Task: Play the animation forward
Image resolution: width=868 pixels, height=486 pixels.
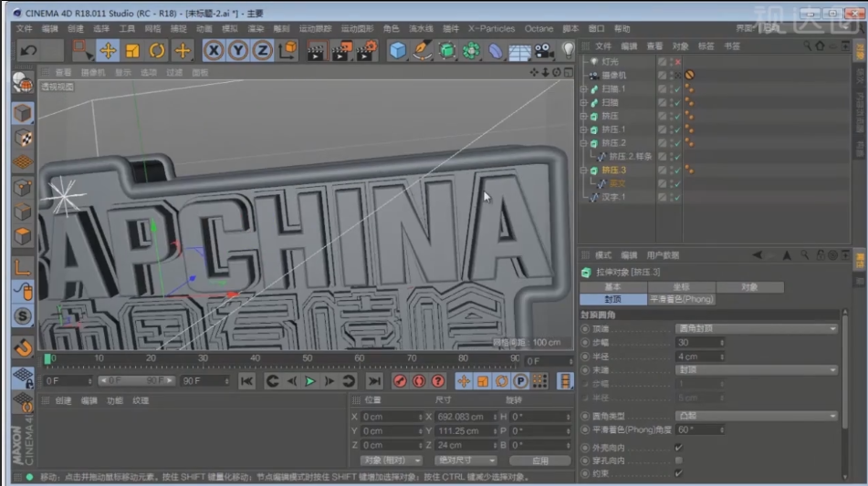Action: coord(310,381)
